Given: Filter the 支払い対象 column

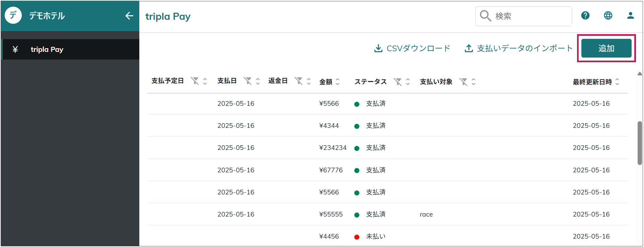Looking at the screenshot, I should pos(463,82).
